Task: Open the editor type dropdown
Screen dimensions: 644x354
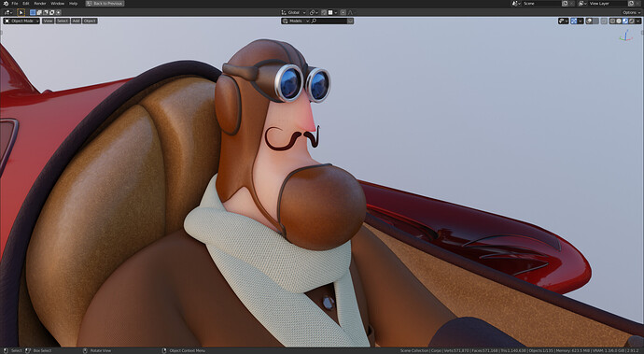Action: click(x=8, y=12)
